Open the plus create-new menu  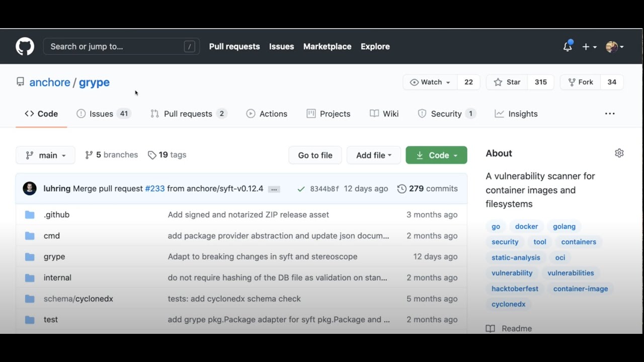589,47
